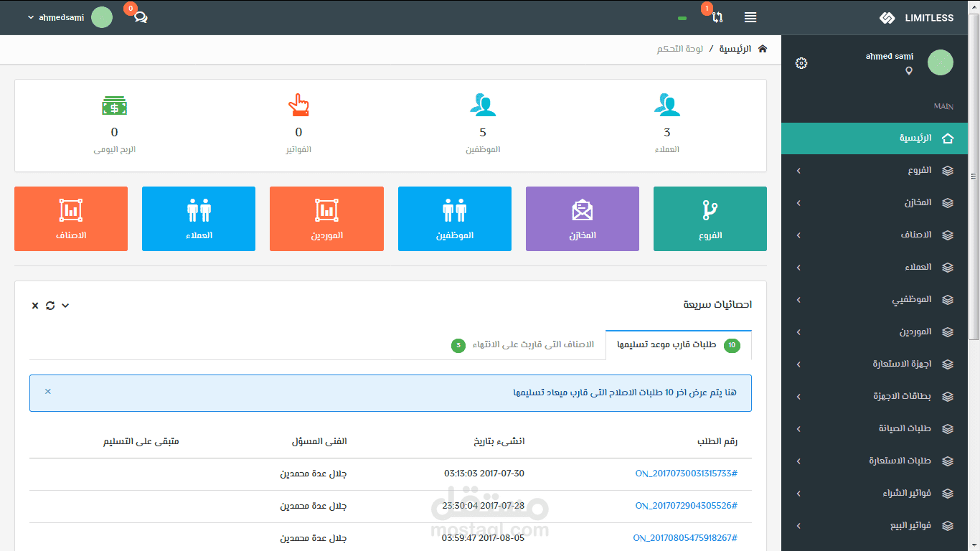Open the notifications bell icon
The height and width of the screenshot is (551, 980).
(x=717, y=17)
